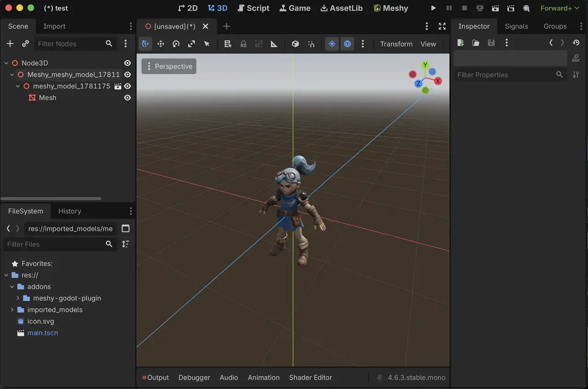This screenshot has height=389, width=588.
Task: Run the current scene clapperboard icon
Action: click(x=495, y=8)
